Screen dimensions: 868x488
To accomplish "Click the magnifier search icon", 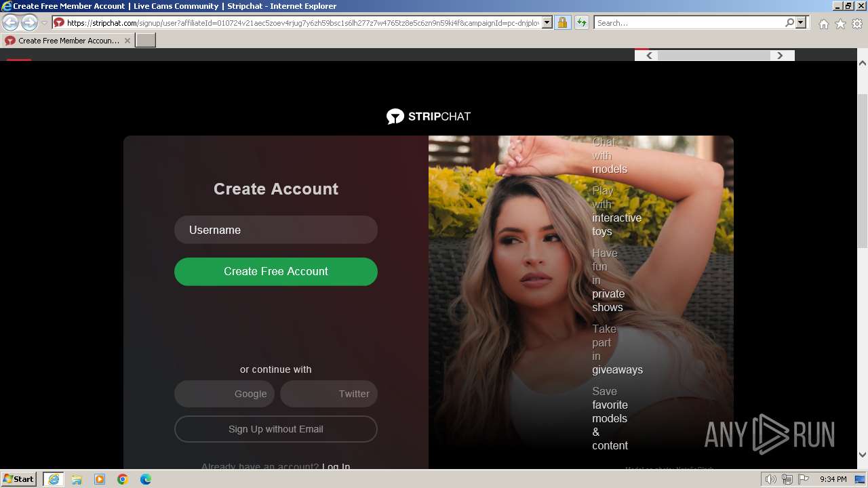I will tap(789, 23).
